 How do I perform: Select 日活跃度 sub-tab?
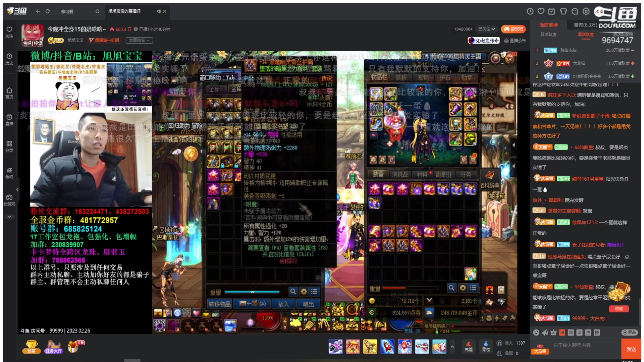tap(548, 35)
